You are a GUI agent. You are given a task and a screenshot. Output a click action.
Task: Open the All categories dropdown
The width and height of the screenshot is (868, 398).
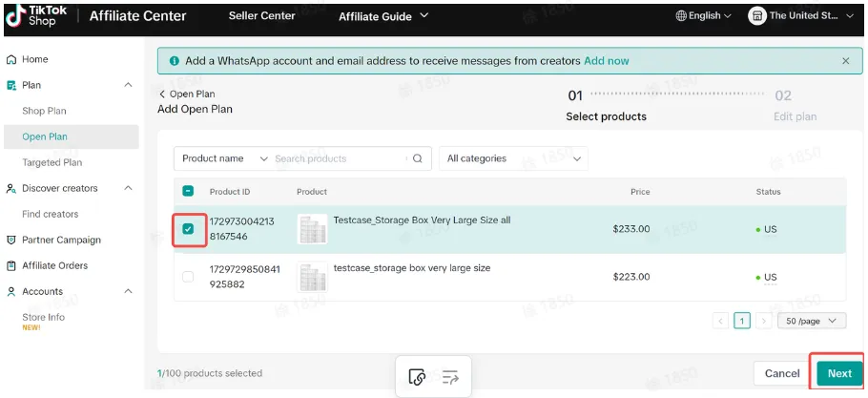pos(513,158)
